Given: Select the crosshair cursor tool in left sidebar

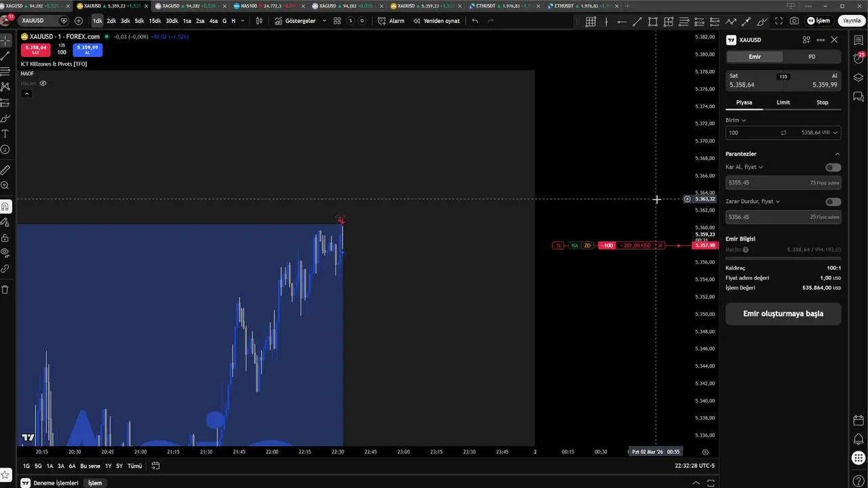Looking at the screenshot, I should point(5,40).
